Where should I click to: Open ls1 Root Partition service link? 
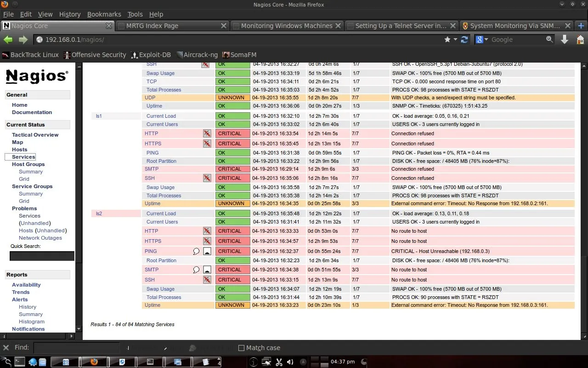point(161,161)
